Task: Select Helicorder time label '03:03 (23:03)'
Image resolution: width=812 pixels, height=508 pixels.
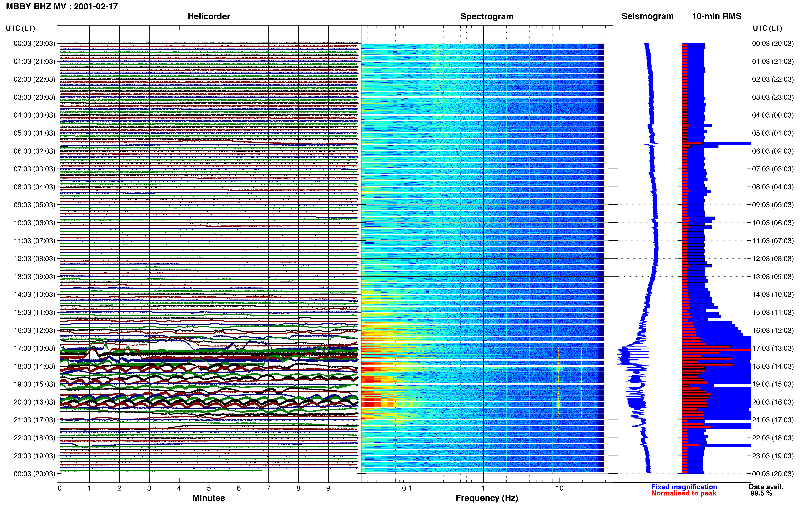Action: 34,97
